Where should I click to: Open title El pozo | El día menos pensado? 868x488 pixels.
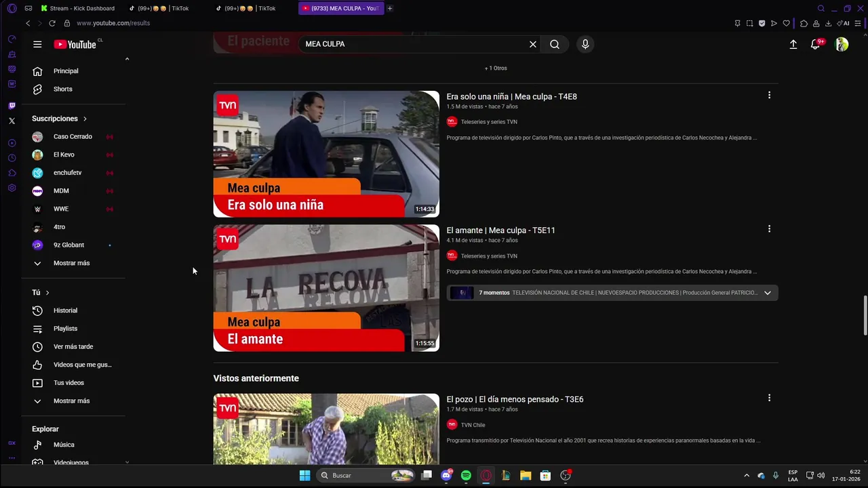tap(515, 399)
